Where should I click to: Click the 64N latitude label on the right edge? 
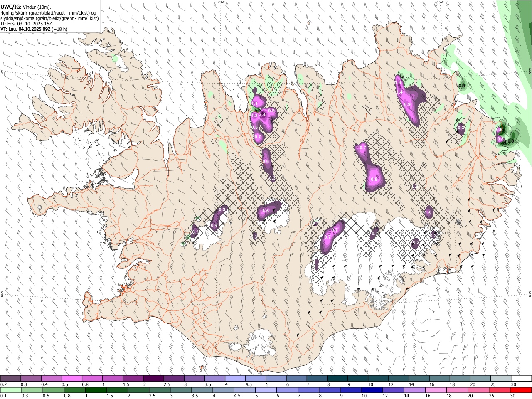530,293
